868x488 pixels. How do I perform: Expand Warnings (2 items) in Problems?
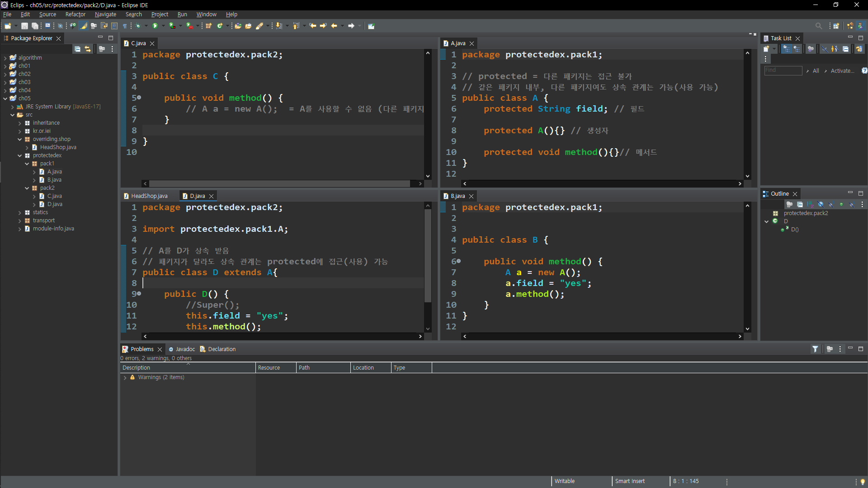pos(125,377)
